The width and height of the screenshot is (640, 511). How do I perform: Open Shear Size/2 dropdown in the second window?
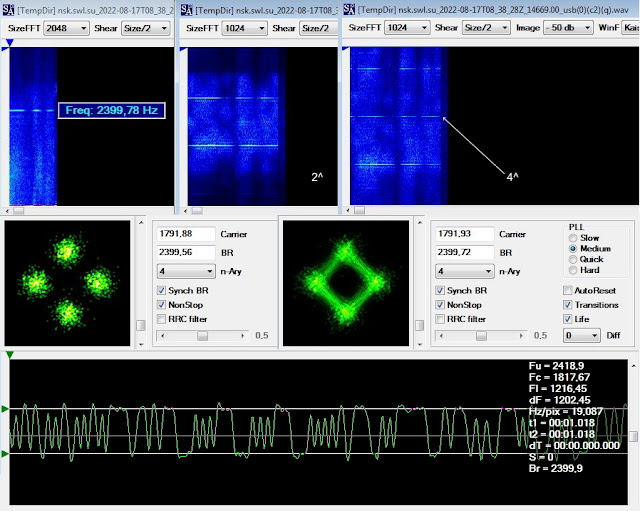point(318,28)
